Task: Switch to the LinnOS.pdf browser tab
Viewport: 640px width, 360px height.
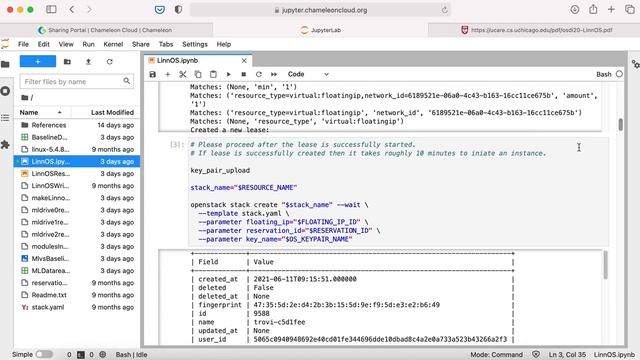Action: pos(534,30)
